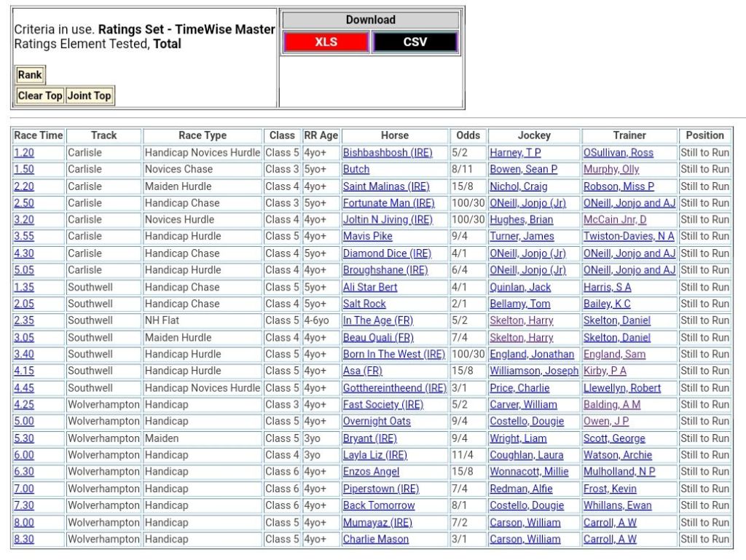Viewport: 746px width, 560px height.
Task: Open the 2.05 Southwell race link
Action: (x=24, y=304)
